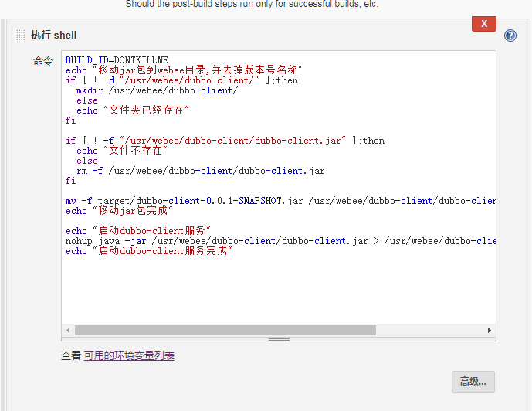This screenshot has width=532, height=411.
Task: Click the 高级... advanced button
Action: [x=473, y=382]
